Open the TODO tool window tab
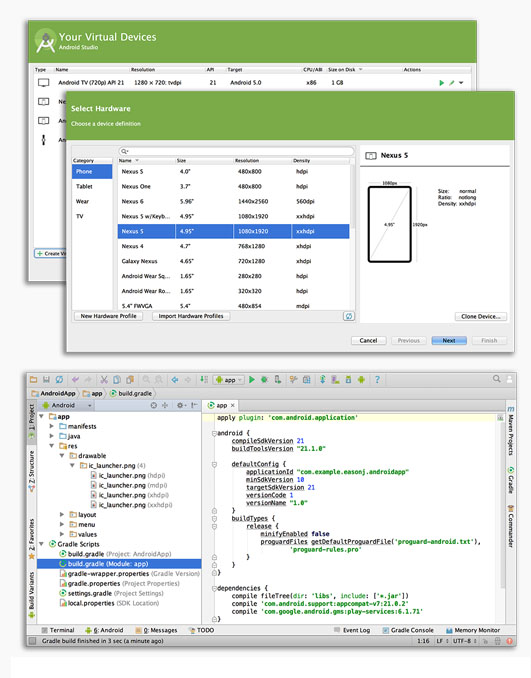The height and width of the screenshot is (678, 531). [202, 630]
